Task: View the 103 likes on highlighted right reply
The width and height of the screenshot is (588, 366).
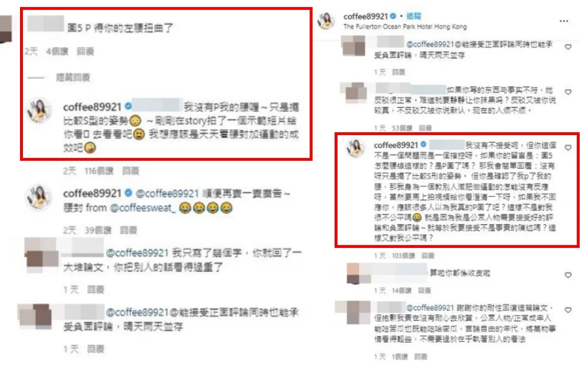Action: [x=403, y=256]
